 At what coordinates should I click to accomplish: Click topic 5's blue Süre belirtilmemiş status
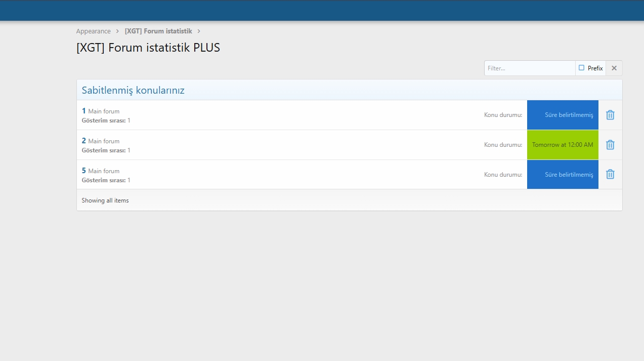click(563, 175)
